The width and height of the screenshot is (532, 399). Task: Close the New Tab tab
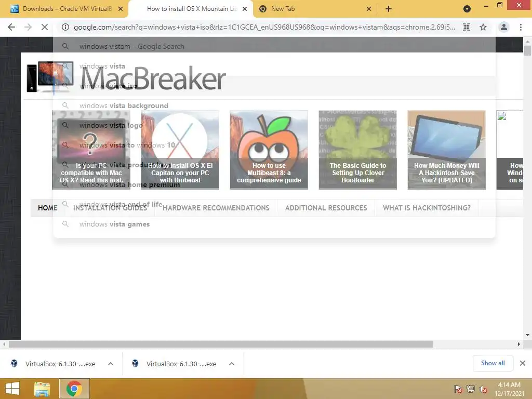369,9
